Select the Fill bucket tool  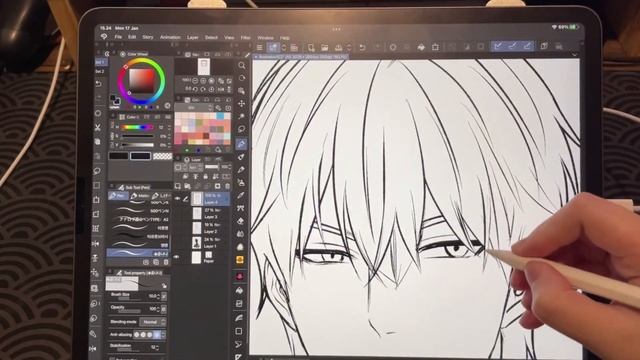pos(240,290)
